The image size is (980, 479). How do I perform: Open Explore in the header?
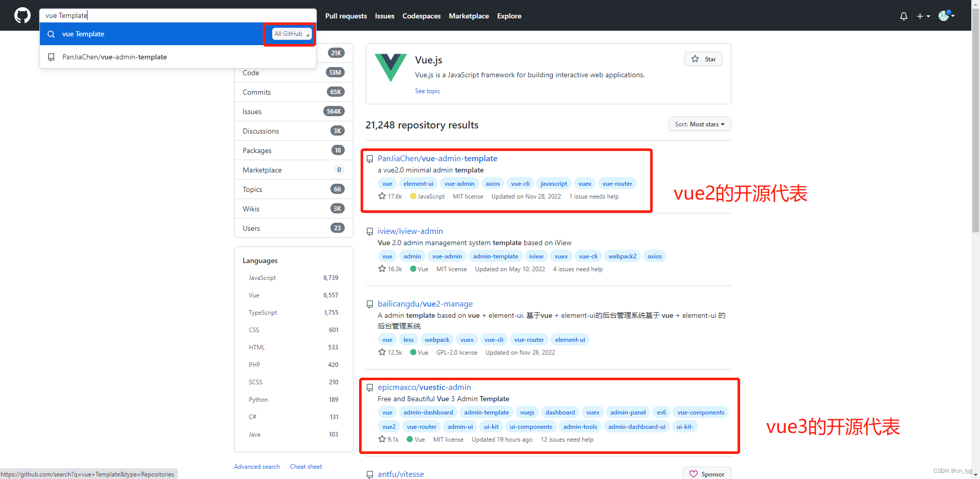click(509, 16)
